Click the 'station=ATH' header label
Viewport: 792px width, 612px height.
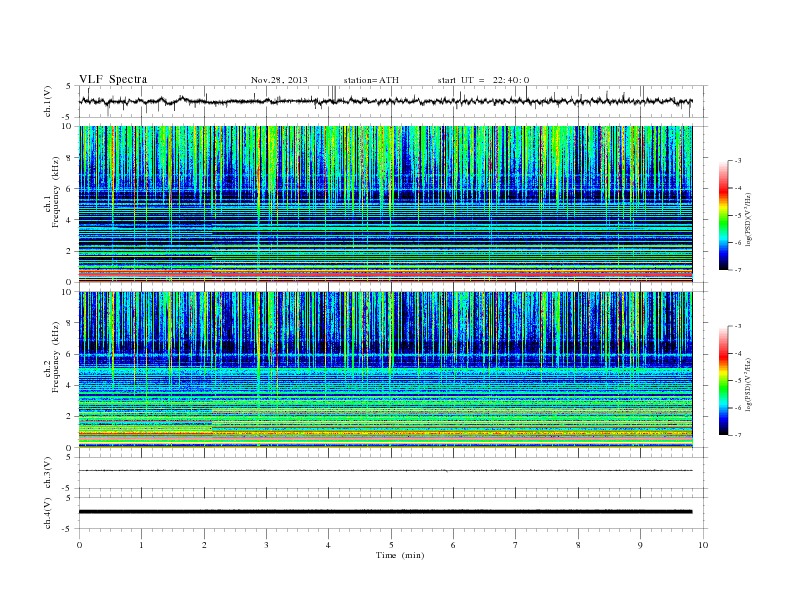(371, 80)
